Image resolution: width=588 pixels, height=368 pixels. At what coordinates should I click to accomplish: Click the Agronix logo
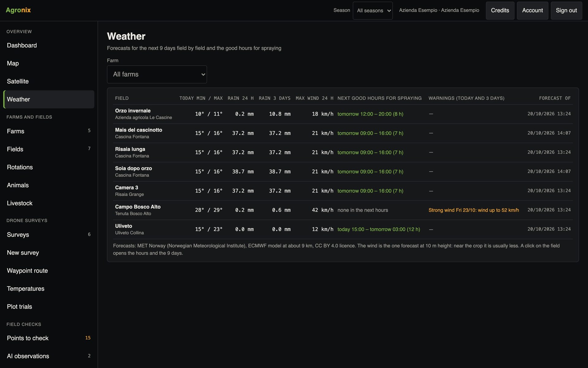coord(18,10)
